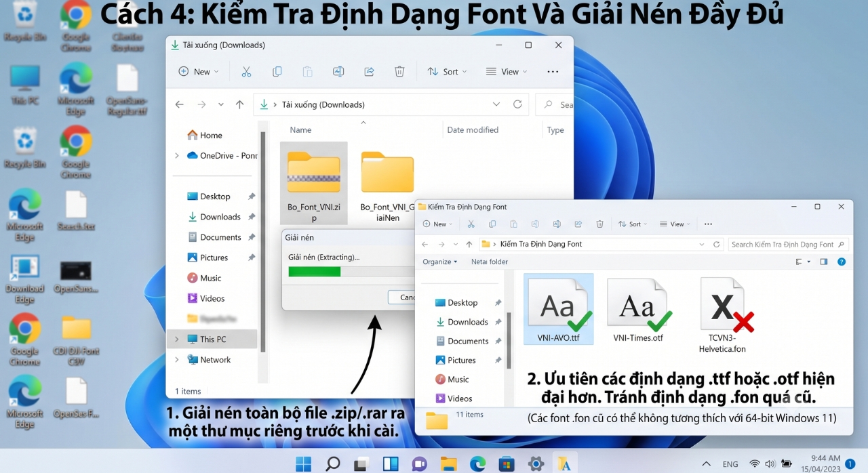Click Paste icon in Downloads window toolbar
868x473 pixels.
pos(307,71)
